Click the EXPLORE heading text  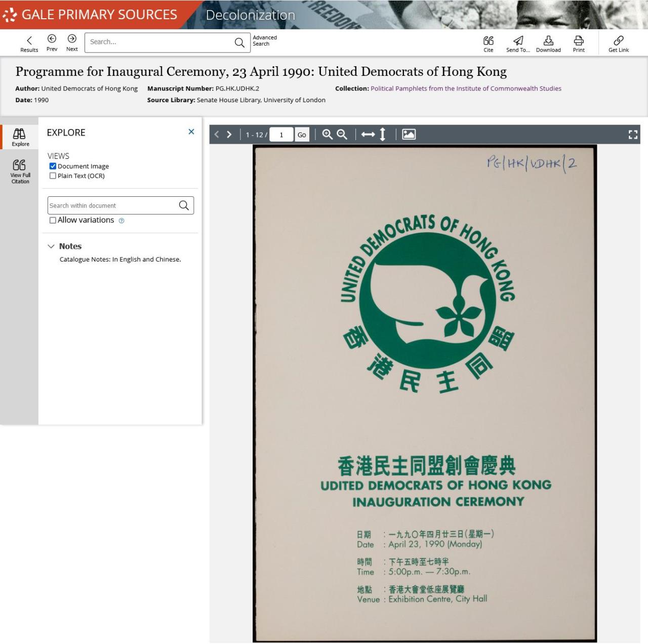click(66, 133)
